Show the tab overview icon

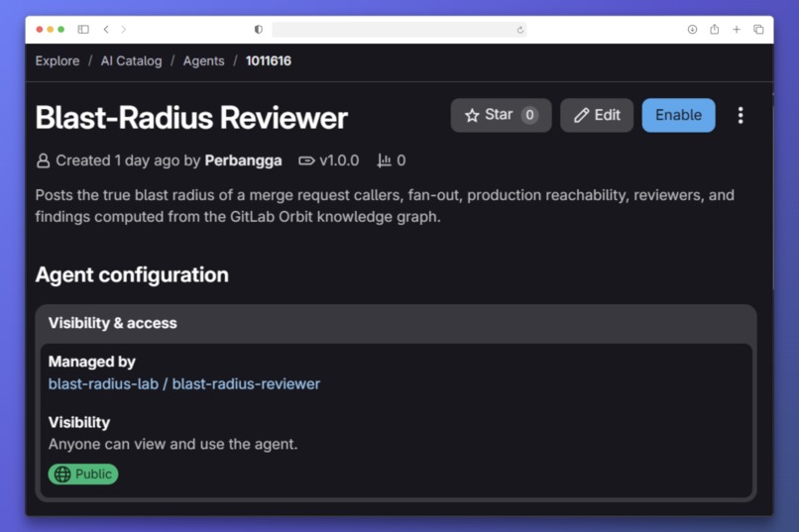pyautogui.click(x=758, y=30)
